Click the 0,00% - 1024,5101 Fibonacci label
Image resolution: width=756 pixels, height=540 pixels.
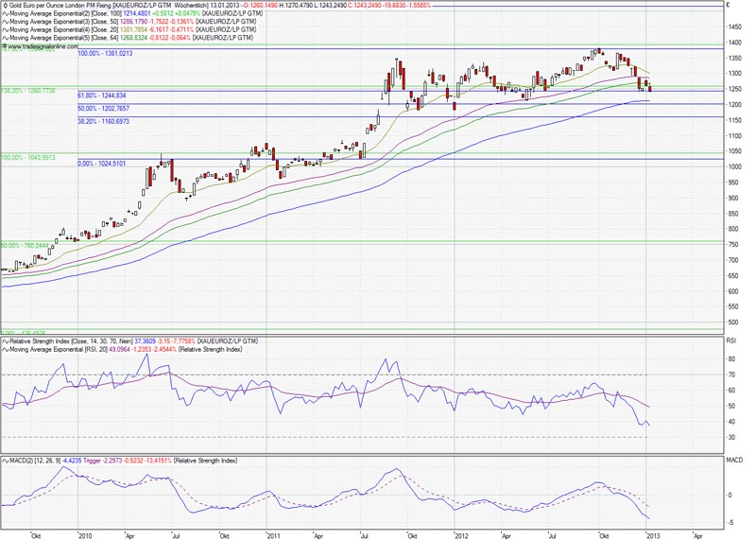[102, 164]
